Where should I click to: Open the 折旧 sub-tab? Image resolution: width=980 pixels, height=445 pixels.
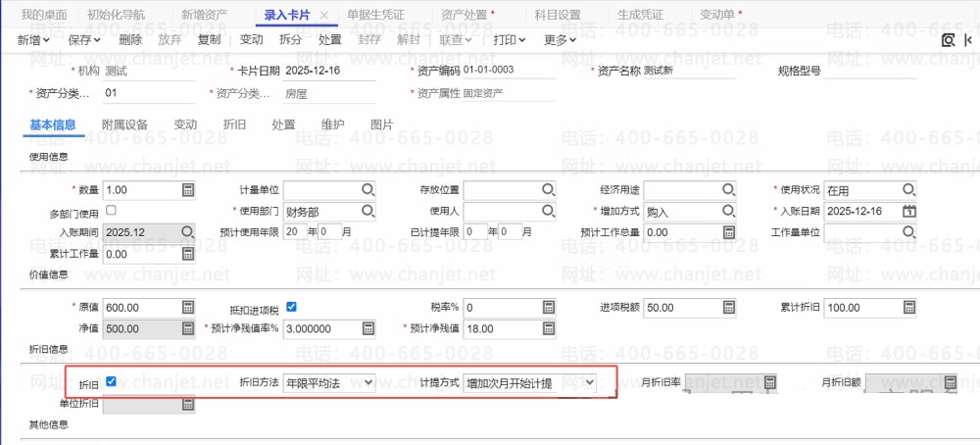pos(234,124)
